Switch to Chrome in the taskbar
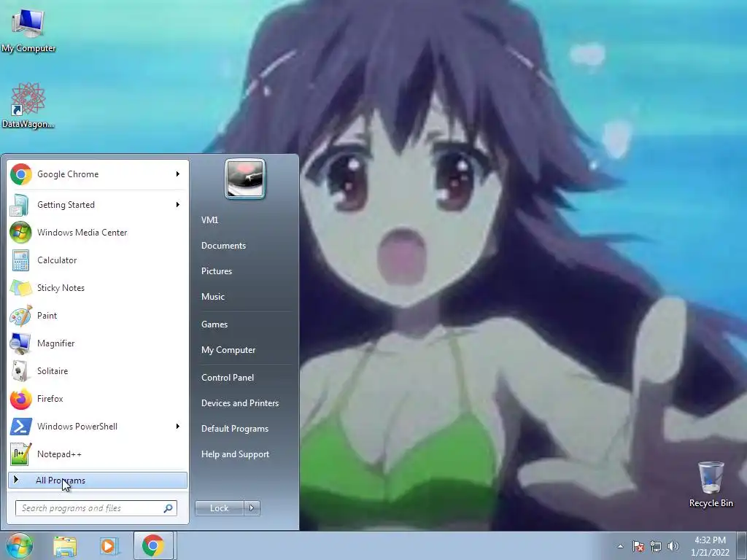The width and height of the screenshot is (747, 560). (x=153, y=545)
